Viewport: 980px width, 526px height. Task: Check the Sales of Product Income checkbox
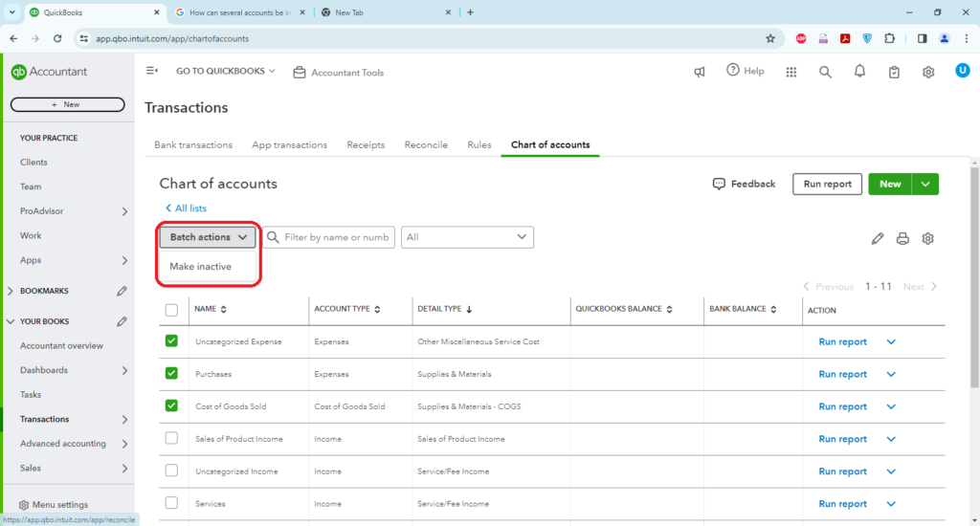pos(171,438)
